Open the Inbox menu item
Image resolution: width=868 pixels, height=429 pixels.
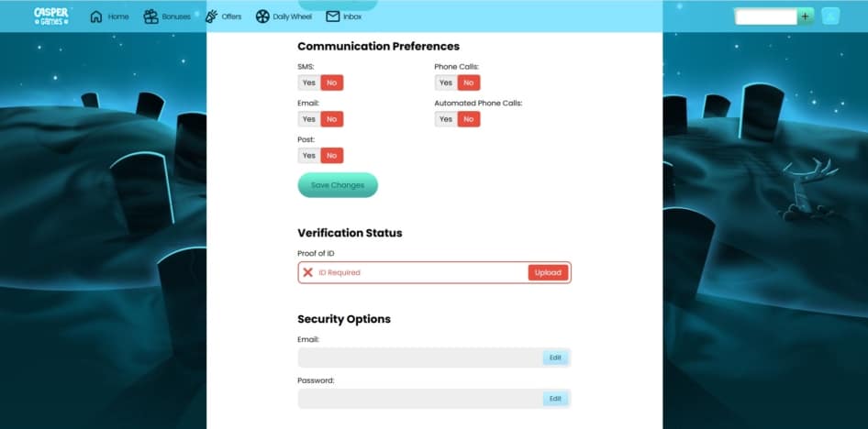tap(352, 16)
